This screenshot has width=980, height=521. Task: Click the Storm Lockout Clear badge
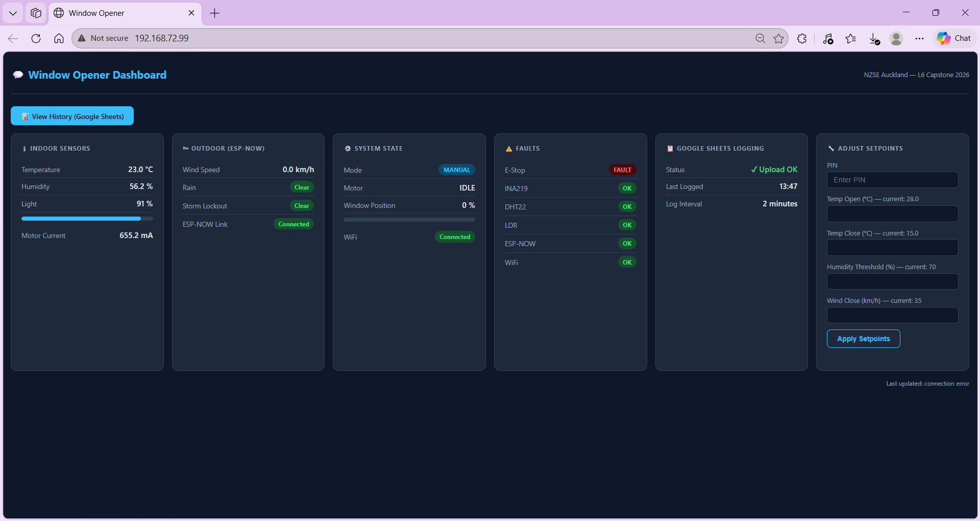[302, 206]
